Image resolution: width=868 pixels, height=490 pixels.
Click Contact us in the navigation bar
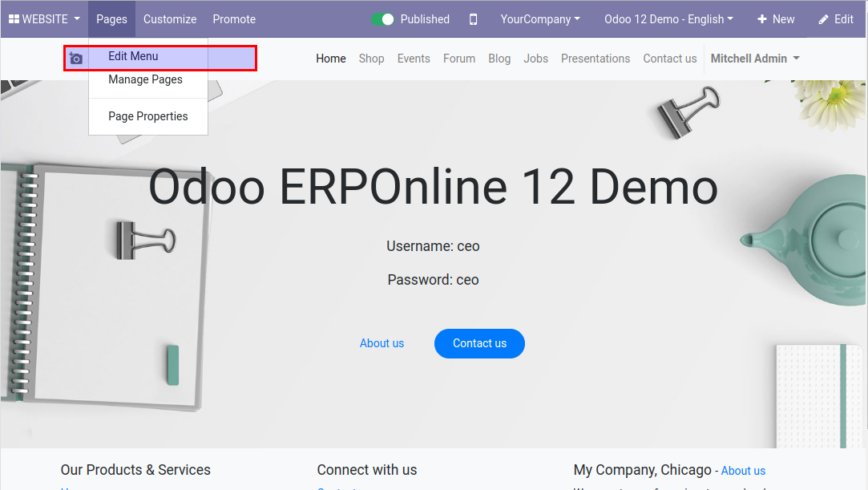(x=670, y=58)
